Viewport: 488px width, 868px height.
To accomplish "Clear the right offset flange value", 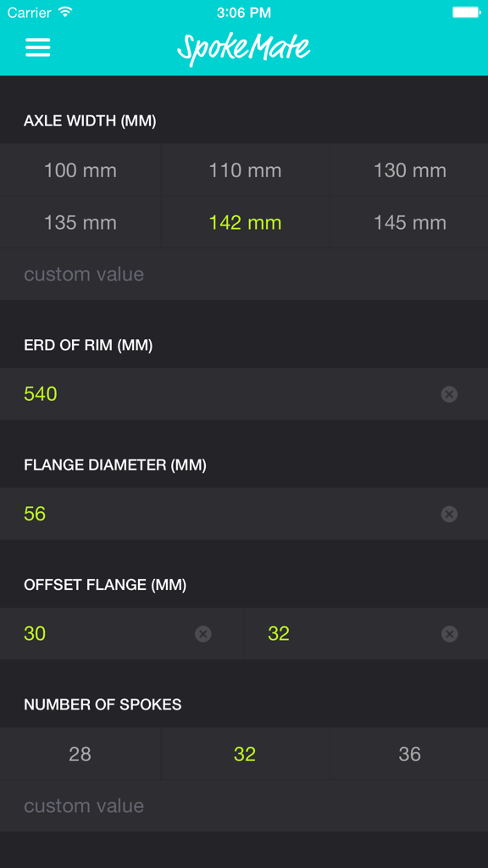I will 450,633.
